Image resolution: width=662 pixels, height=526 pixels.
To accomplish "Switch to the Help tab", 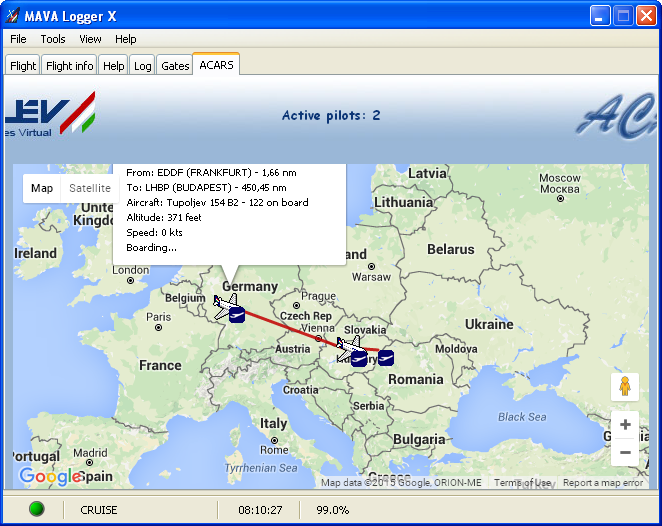I will coord(113,66).
